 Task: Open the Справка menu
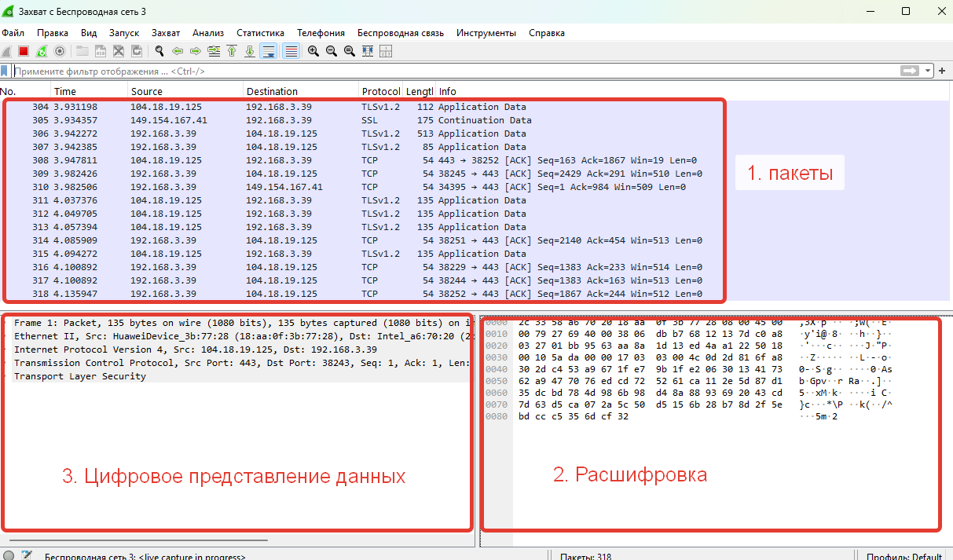tap(547, 33)
